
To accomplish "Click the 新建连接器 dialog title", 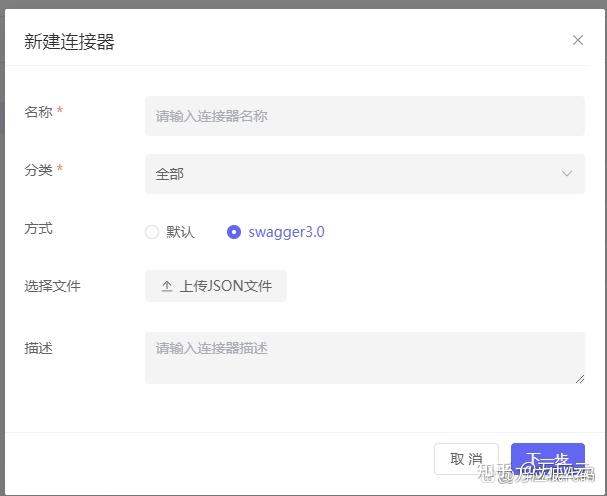I will pos(69,41).
